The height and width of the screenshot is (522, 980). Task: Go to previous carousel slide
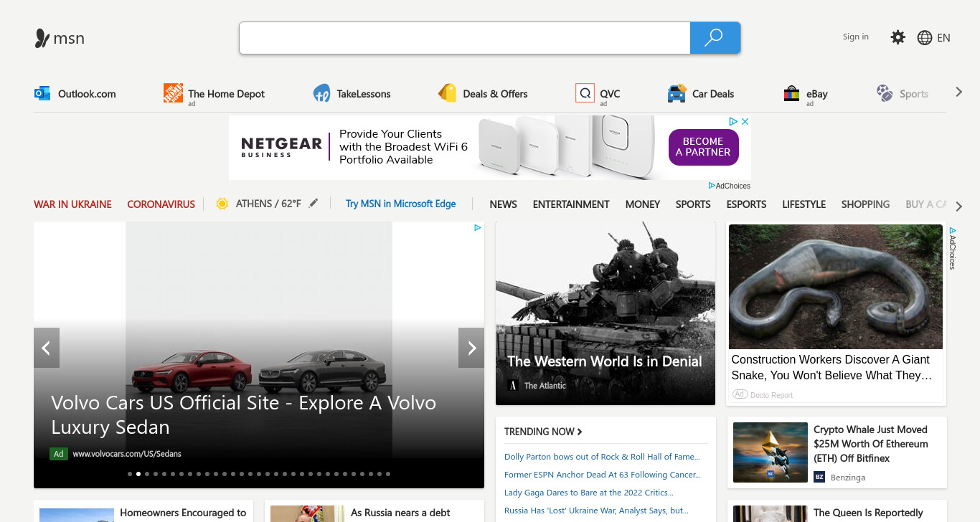point(47,348)
